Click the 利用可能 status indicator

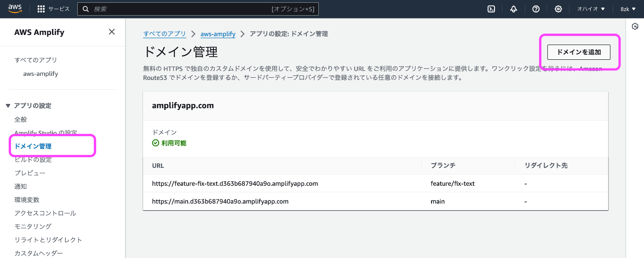point(169,143)
